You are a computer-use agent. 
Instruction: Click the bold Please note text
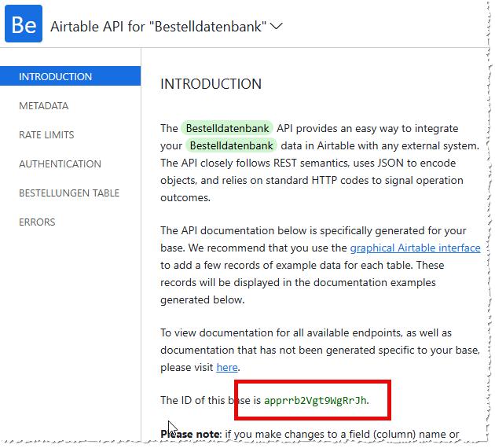190,434
